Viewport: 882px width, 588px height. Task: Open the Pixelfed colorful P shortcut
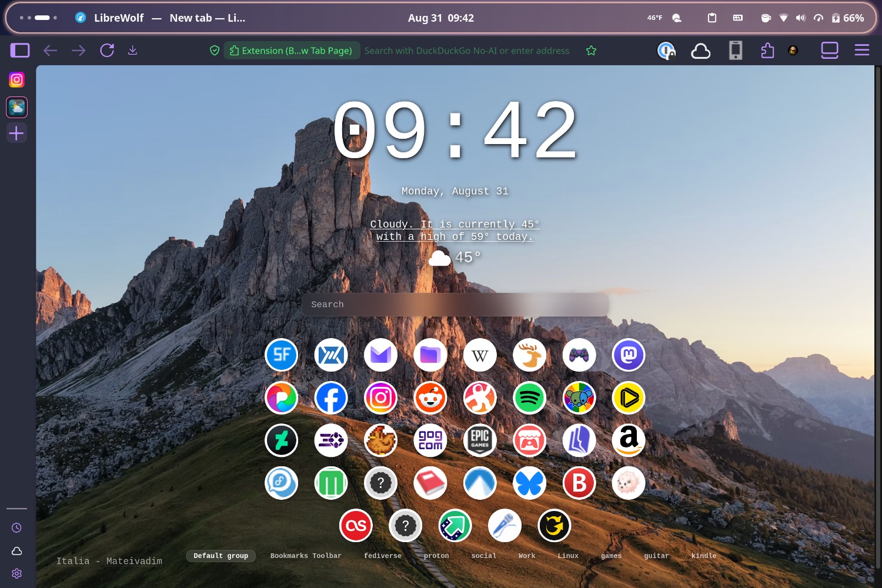click(282, 398)
